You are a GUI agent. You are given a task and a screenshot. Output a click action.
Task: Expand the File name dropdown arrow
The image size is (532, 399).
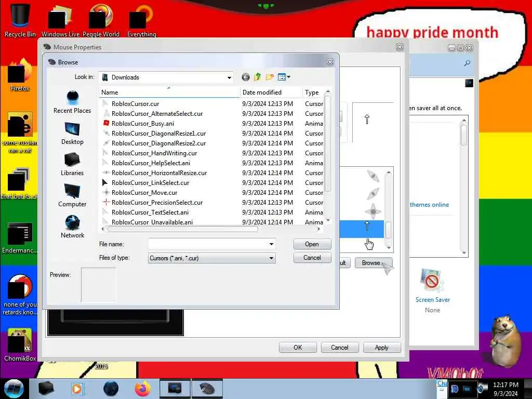[x=271, y=244]
